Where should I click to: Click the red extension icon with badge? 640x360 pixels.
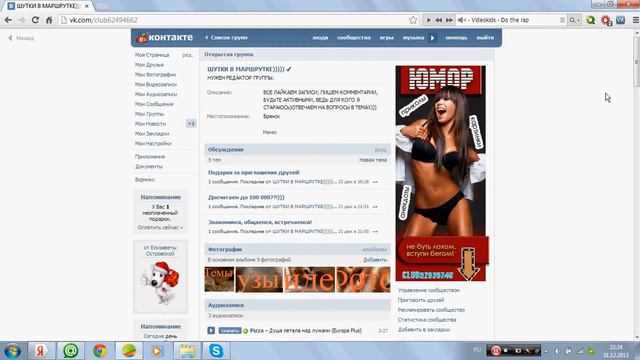click(x=606, y=20)
